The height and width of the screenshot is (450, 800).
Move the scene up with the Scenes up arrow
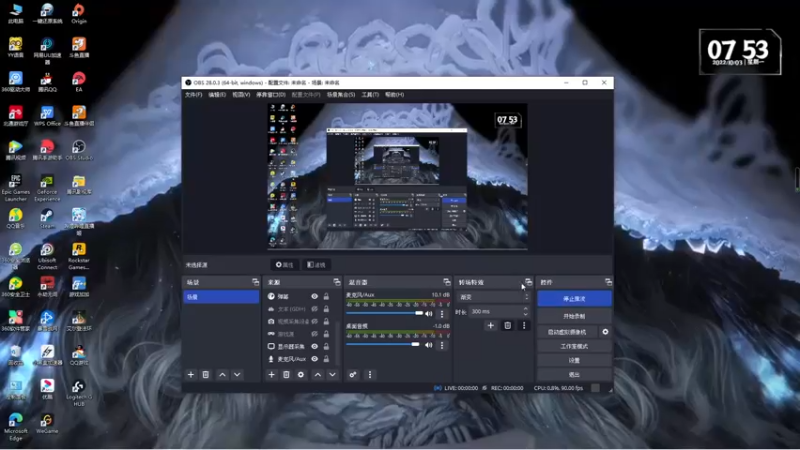click(x=222, y=374)
